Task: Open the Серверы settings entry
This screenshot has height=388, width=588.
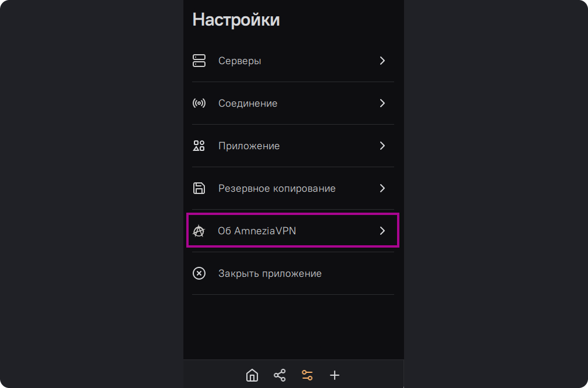Action: (239, 61)
